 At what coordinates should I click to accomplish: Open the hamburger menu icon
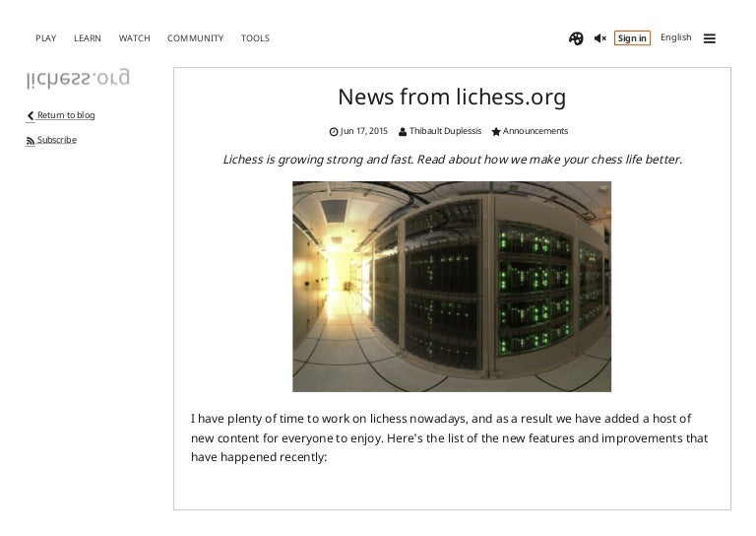coord(710,38)
